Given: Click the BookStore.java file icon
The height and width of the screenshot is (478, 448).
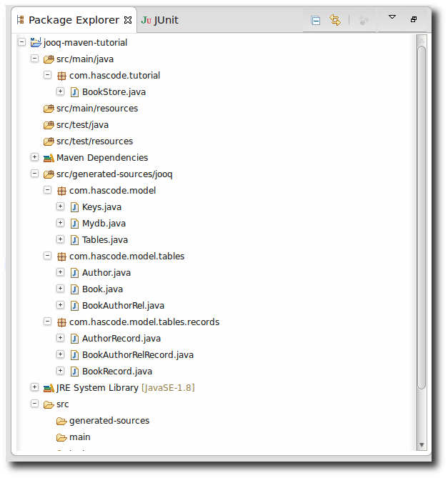Looking at the screenshot, I should 74,92.
